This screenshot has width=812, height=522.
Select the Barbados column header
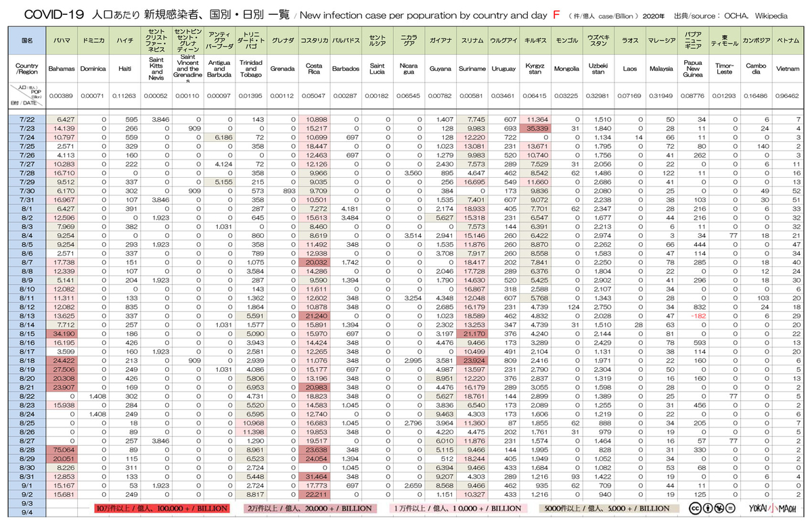(x=346, y=69)
